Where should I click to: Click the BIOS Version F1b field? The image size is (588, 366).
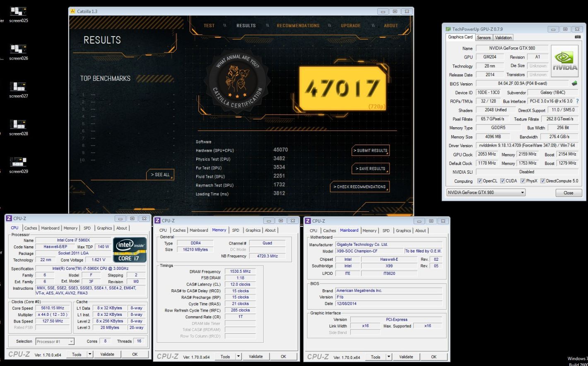pos(389,297)
